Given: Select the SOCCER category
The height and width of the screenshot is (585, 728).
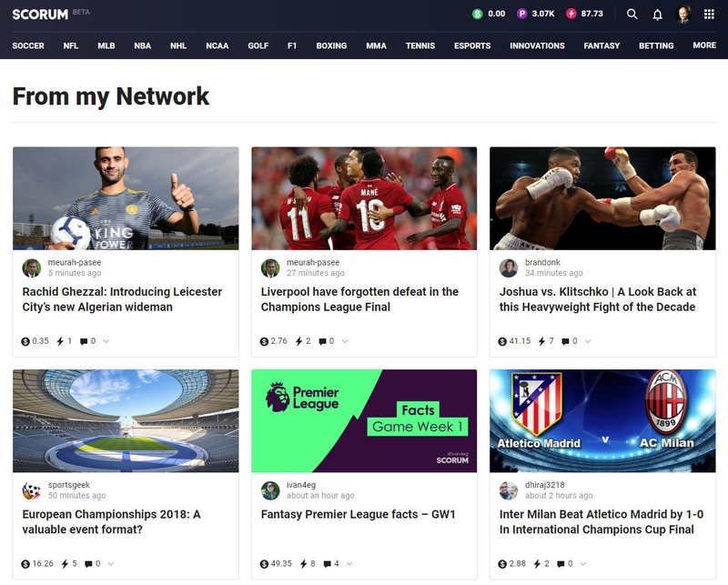Looking at the screenshot, I should [28, 45].
